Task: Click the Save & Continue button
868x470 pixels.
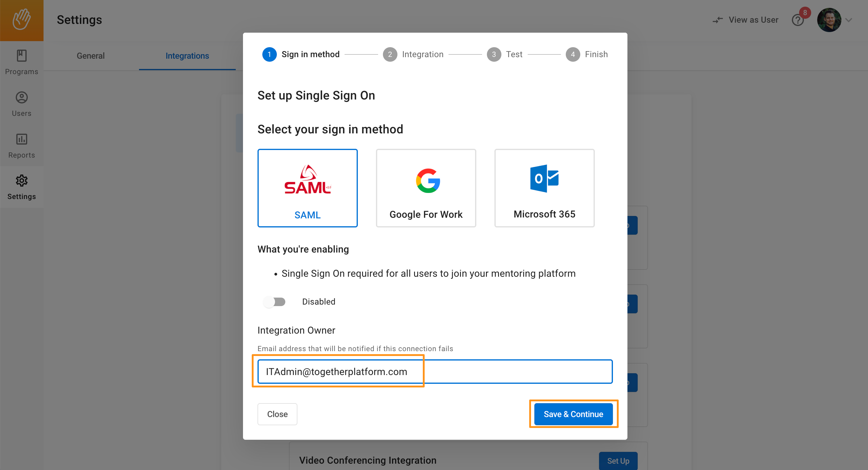Action: pos(573,414)
